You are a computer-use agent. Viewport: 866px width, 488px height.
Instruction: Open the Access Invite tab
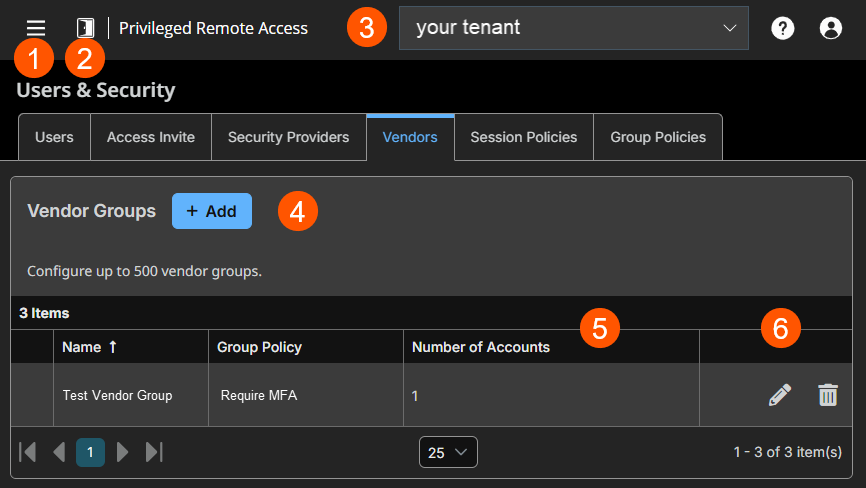(x=151, y=137)
